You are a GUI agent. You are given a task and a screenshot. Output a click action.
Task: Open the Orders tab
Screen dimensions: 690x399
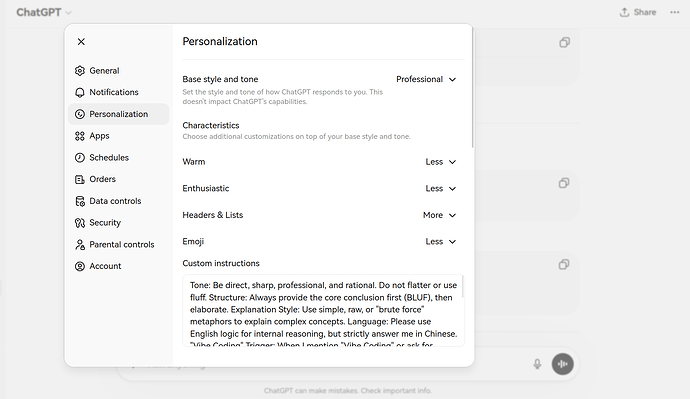pos(118,179)
